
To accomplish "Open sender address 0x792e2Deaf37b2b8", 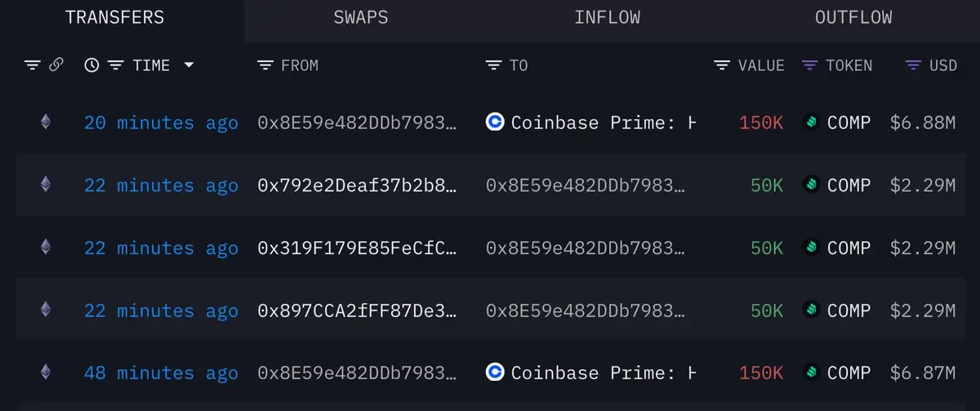I will pyautogui.click(x=357, y=185).
